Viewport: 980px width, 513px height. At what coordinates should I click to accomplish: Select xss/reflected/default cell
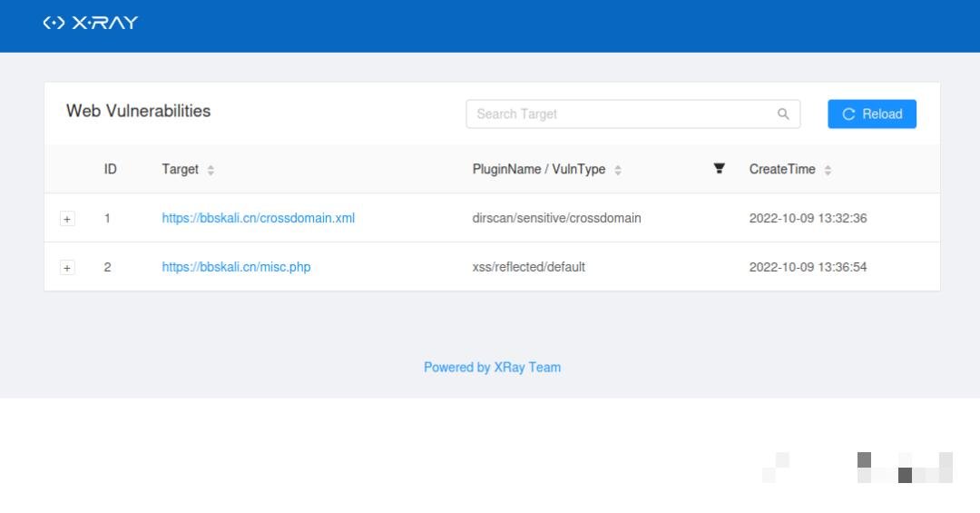coord(529,267)
